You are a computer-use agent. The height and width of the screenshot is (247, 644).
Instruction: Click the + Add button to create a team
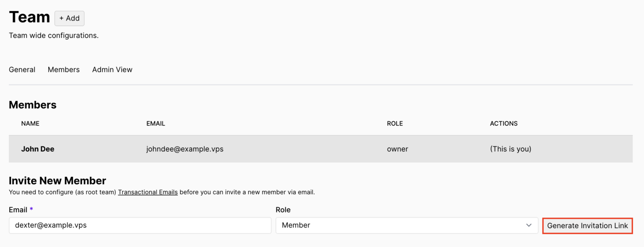(x=69, y=18)
